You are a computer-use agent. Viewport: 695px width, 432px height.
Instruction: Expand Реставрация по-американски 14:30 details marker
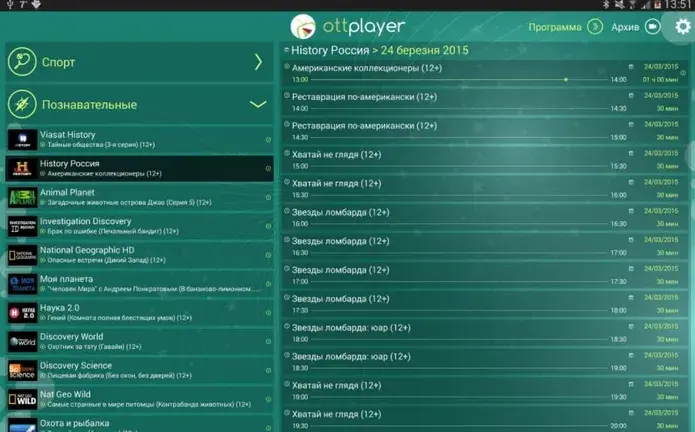click(x=287, y=125)
